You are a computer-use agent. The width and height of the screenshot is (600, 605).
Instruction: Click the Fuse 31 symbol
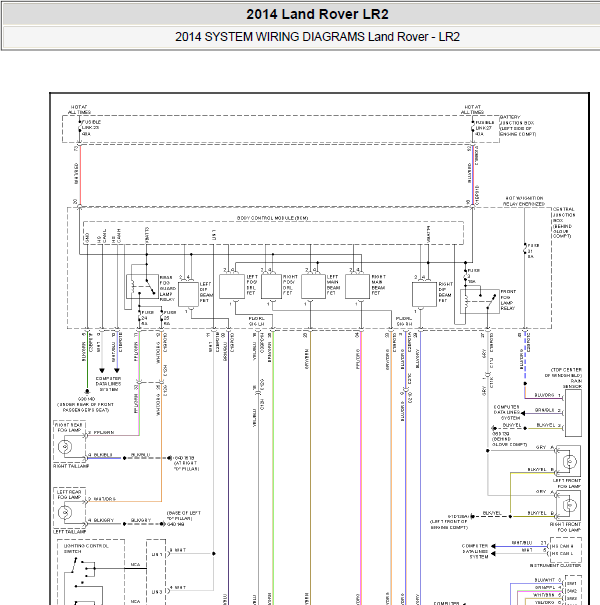525,250
